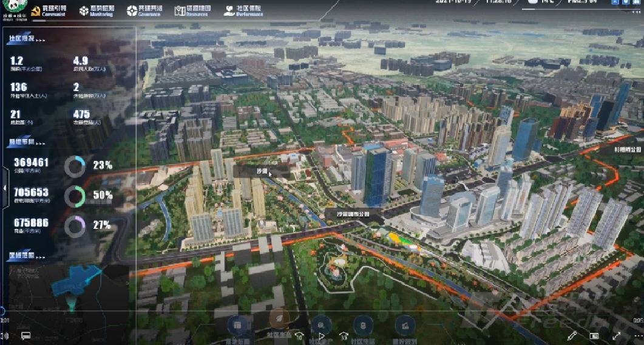Click the 50% green donut chart
The image size is (644, 345).
[x=75, y=196]
